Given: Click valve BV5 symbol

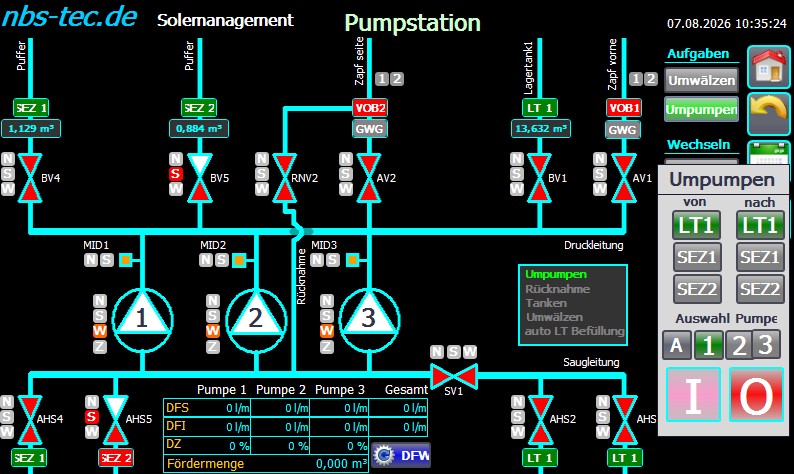Looking at the screenshot, I should coord(200,178).
